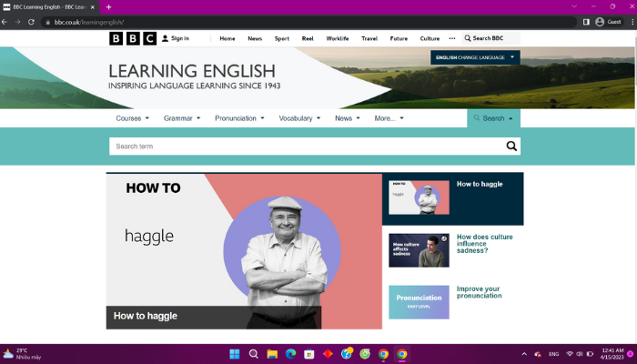Open the Pronunciation Easy Level thumbnail

(x=419, y=302)
